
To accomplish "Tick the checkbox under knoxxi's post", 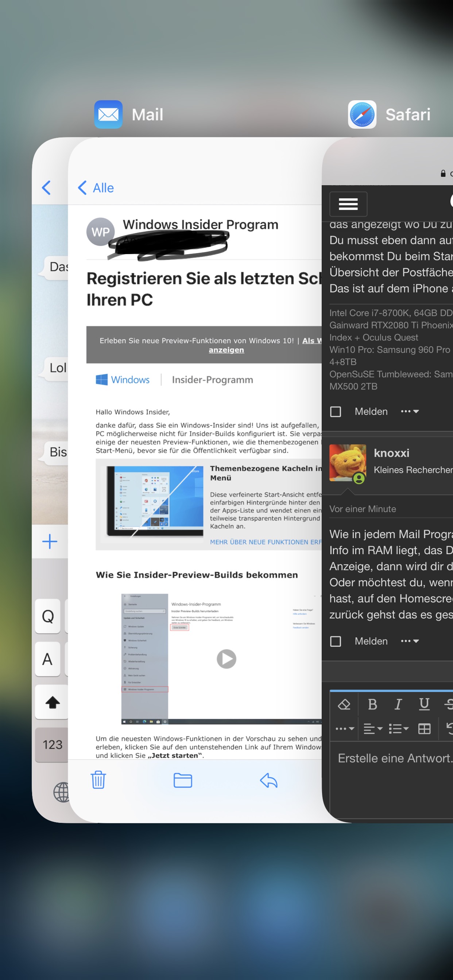I will pyautogui.click(x=335, y=641).
